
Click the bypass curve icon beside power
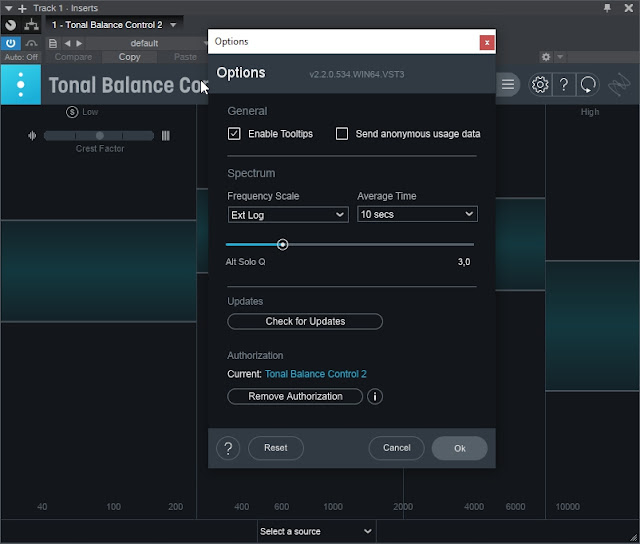(x=31, y=43)
